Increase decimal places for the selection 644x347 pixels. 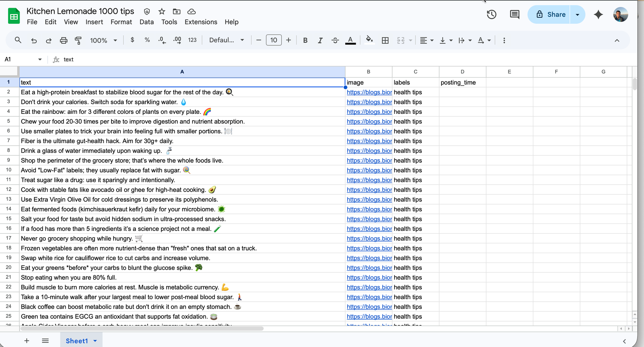pyautogui.click(x=177, y=40)
